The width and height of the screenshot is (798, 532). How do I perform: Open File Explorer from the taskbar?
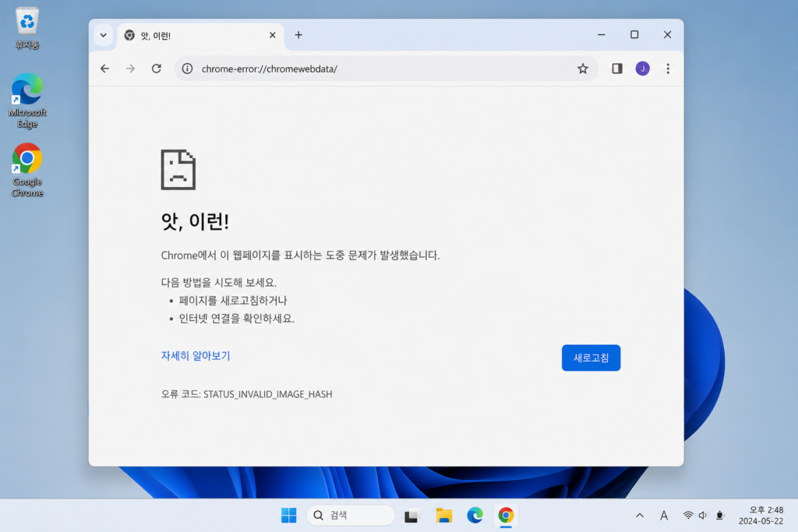[443, 515]
